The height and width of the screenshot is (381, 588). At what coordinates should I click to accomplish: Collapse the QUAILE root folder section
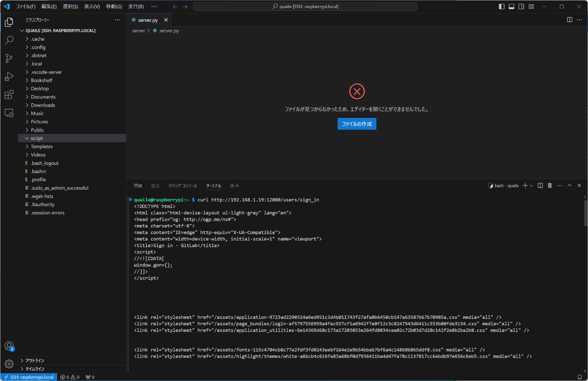click(x=72, y=31)
